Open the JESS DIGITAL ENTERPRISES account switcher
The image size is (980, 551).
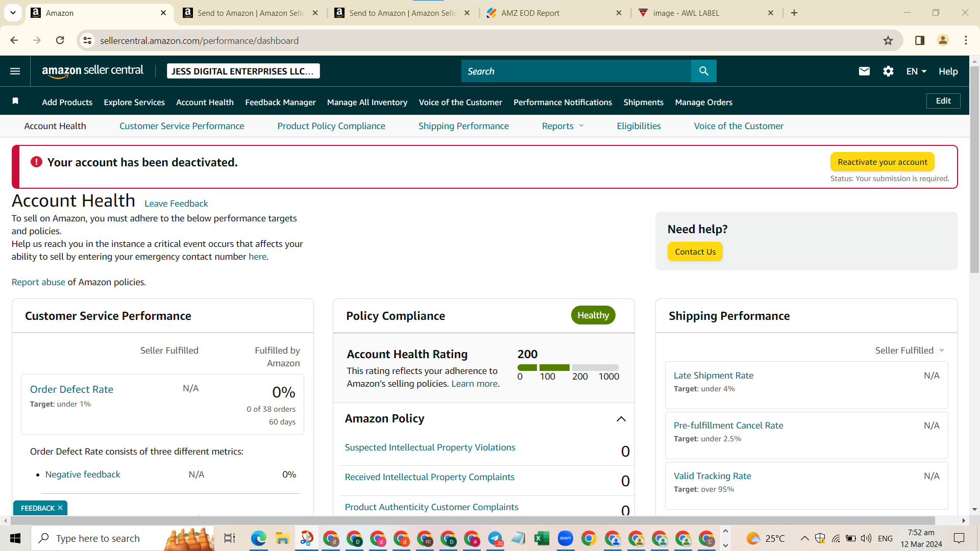point(243,71)
